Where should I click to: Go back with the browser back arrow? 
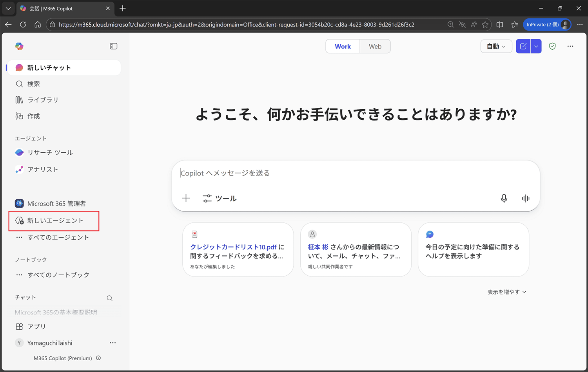[x=8, y=24]
